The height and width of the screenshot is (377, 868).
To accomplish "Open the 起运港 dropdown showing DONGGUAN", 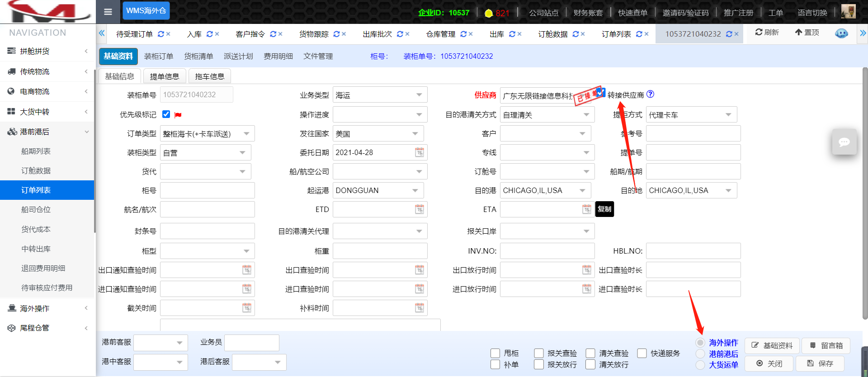I will coord(378,190).
